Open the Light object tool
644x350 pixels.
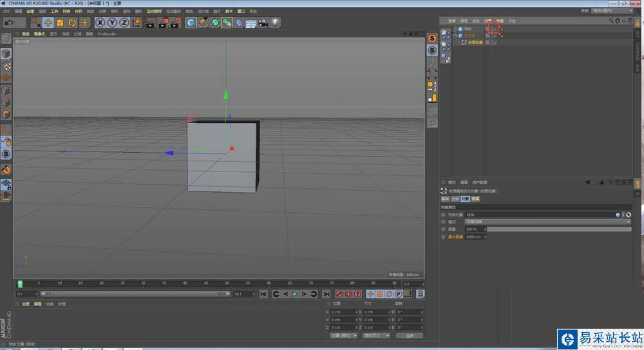pyautogui.click(x=275, y=23)
